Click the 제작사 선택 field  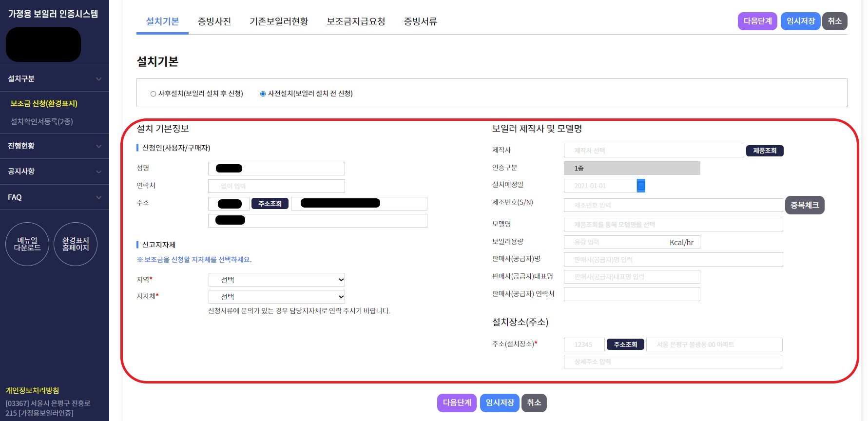click(x=654, y=151)
